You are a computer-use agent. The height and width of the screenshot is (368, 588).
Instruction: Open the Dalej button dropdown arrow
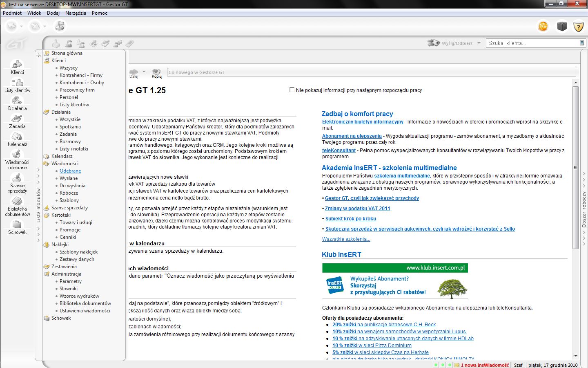(x=144, y=72)
